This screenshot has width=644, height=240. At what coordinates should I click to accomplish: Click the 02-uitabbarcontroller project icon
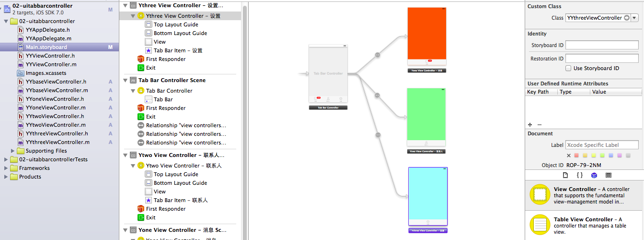click(7, 8)
